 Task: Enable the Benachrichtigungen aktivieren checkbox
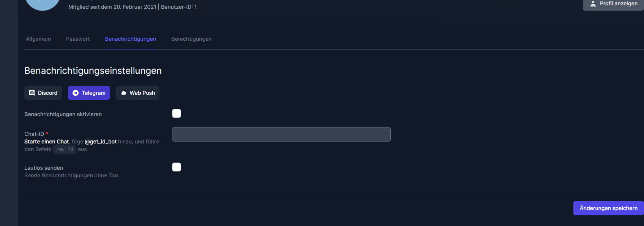(177, 113)
